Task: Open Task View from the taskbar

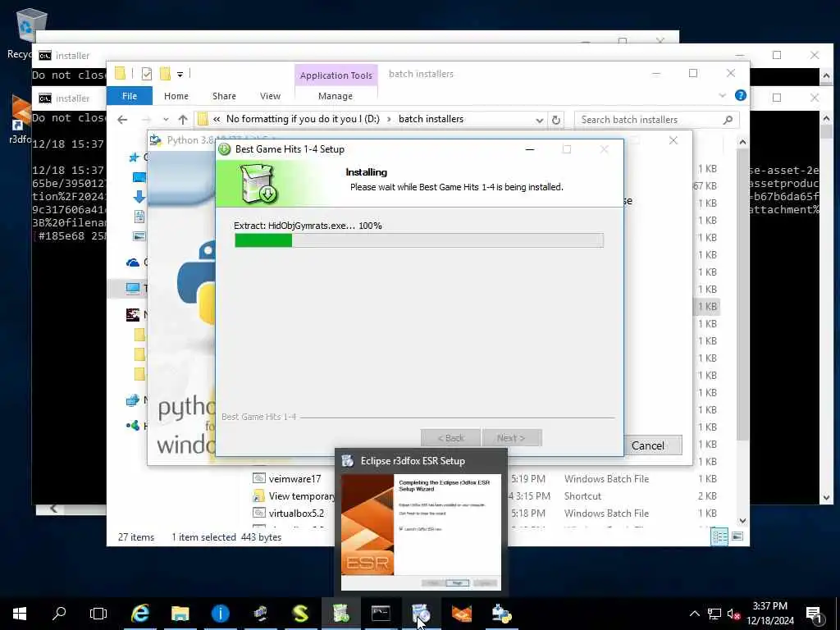Action: pos(98,614)
